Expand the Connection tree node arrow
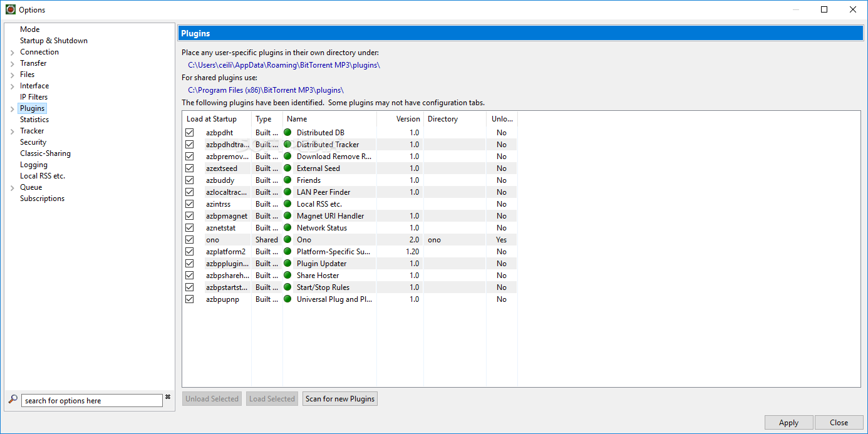 13,53
